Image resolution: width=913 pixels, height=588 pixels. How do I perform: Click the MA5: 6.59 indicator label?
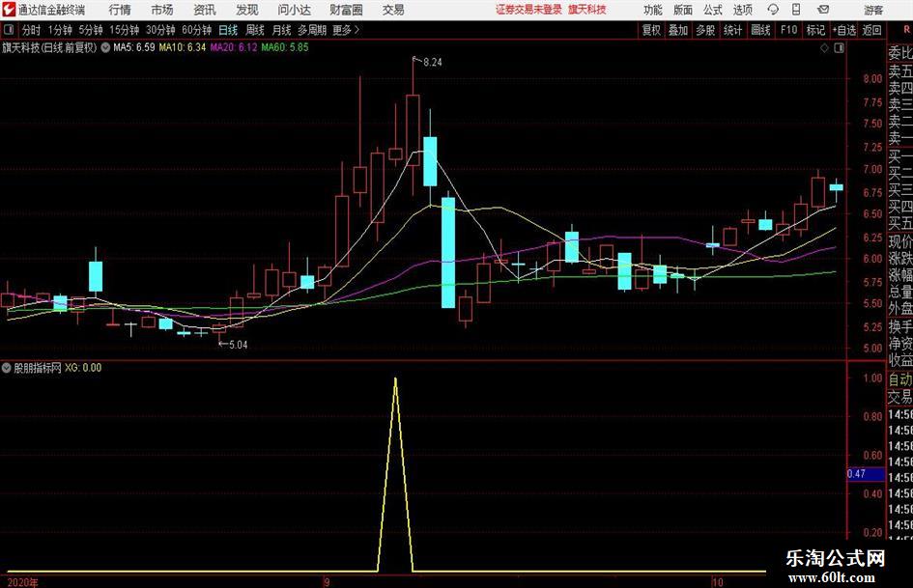click(x=134, y=47)
